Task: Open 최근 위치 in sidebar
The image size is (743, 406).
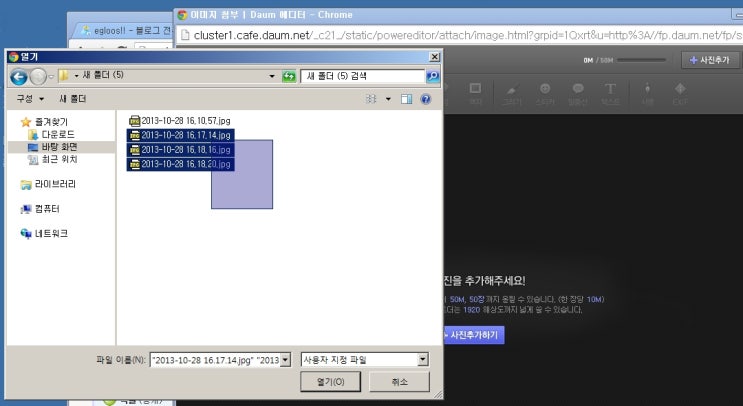Action: click(59, 159)
